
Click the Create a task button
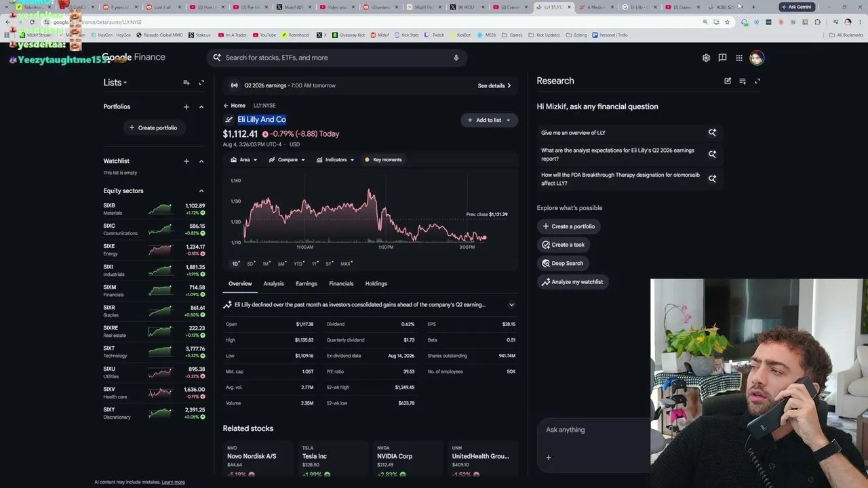(564, 245)
